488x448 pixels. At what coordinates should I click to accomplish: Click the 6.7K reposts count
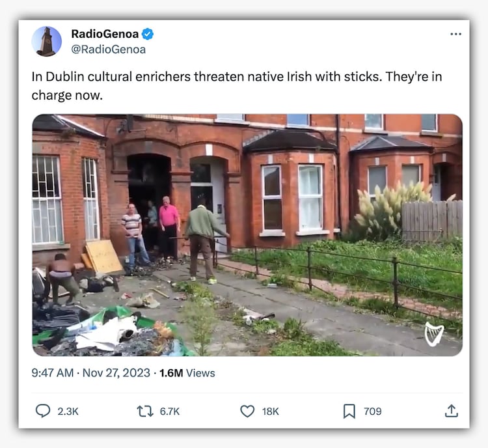click(x=170, y=412)
